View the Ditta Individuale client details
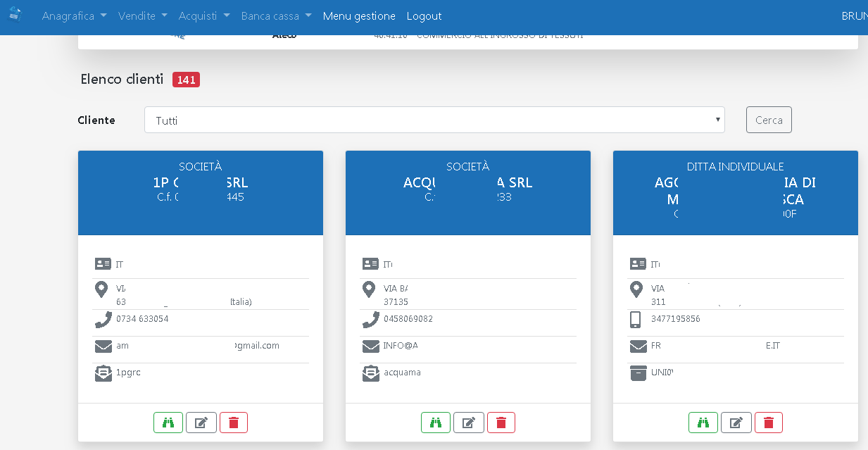Viewport: 868px width, 450px height. pos(703,423)
